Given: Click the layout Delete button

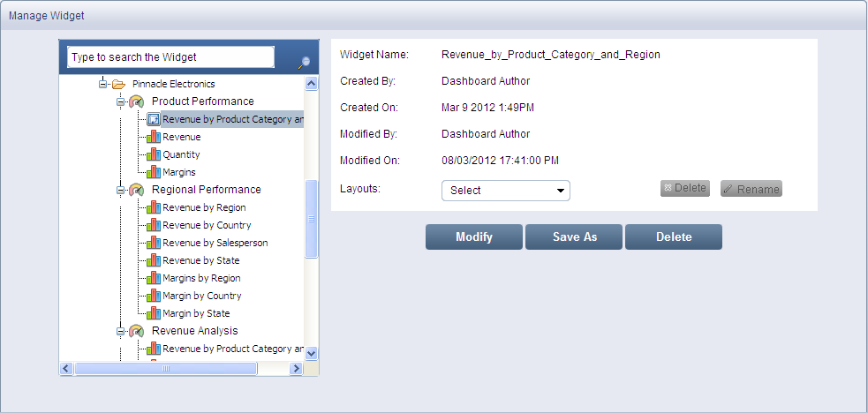Looking at the screenshot, I should (x=685, y=188).
